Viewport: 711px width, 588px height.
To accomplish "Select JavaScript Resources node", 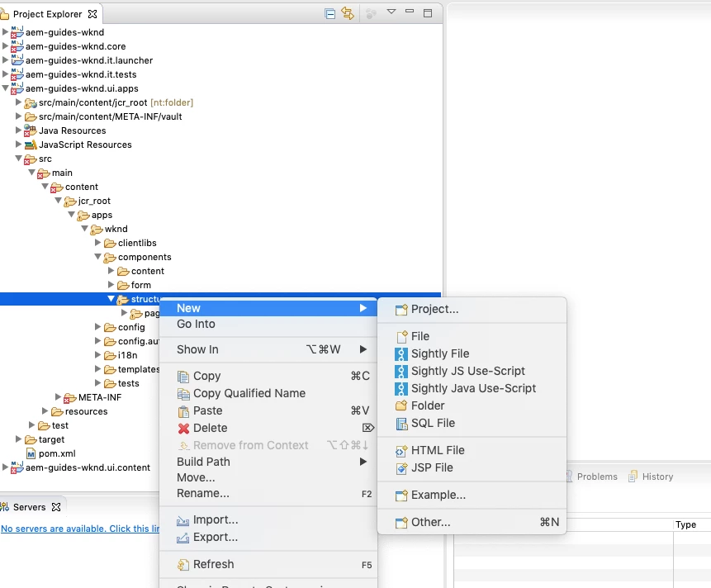I will point(85,145).
